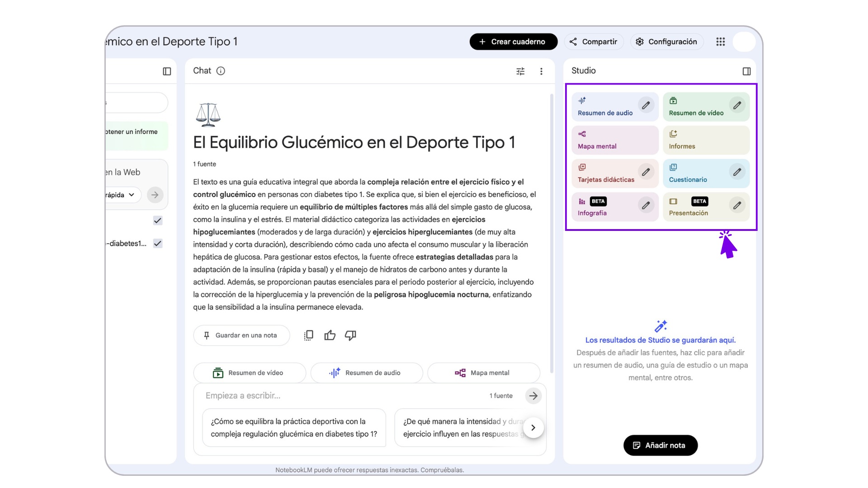Collapse the Studio panel icon
Screen dimensions: 868x488
click(x=746, y=71)
